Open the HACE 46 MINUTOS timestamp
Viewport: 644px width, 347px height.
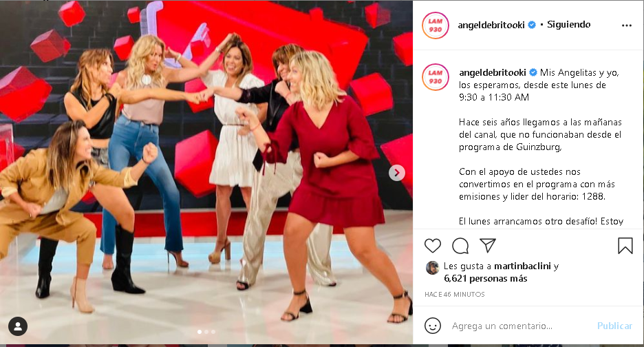point(455,295)
